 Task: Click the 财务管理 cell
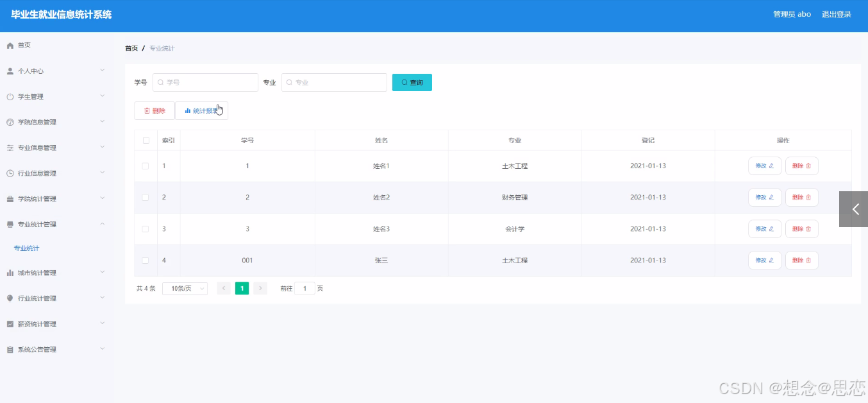click(515, 198)
